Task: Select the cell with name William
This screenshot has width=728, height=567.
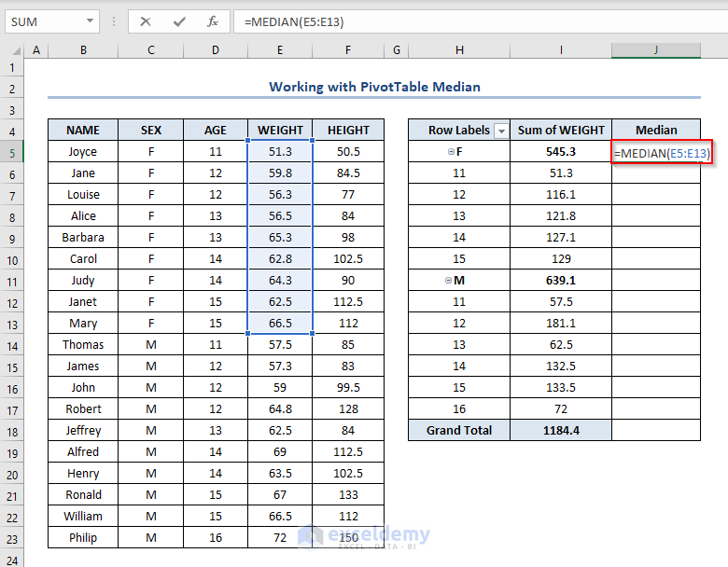Action: click(83, 516)
